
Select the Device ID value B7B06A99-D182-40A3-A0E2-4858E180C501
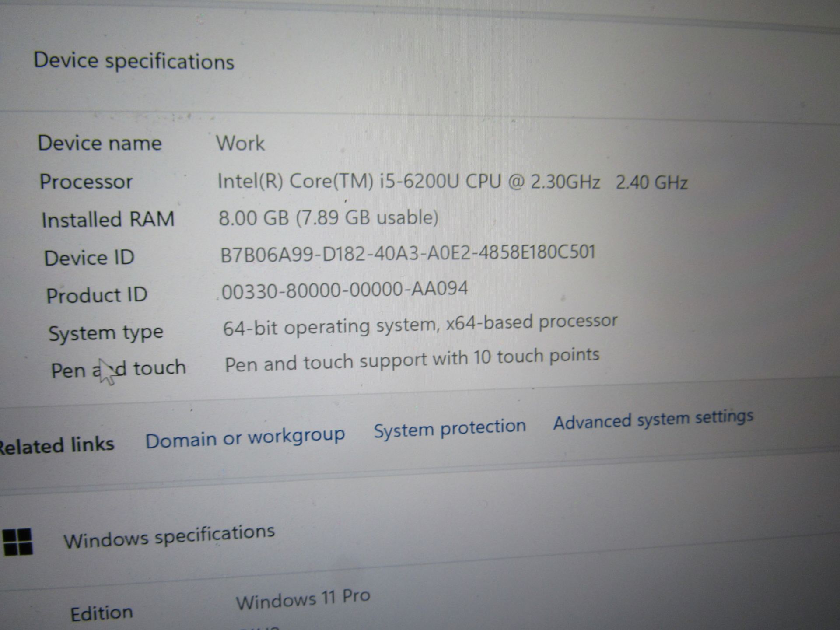pyautogui.click(x=408, y=253)
